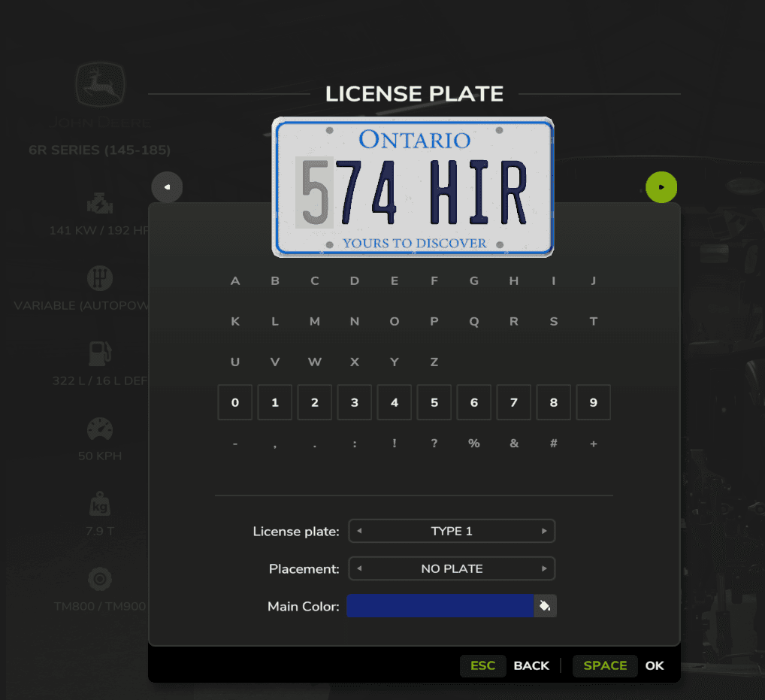
Task: Choose digit 8 key
Action: 554,402
